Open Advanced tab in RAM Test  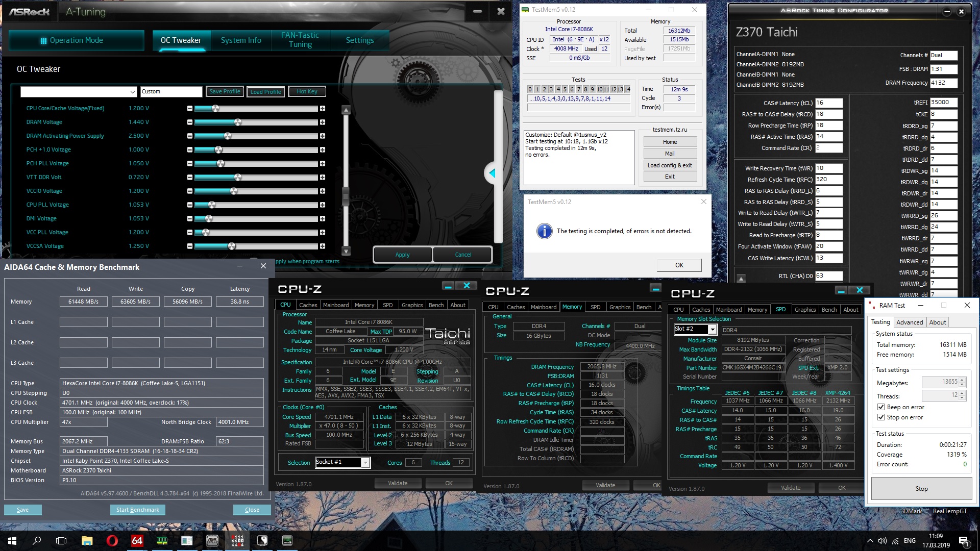[x=910, y=322]
